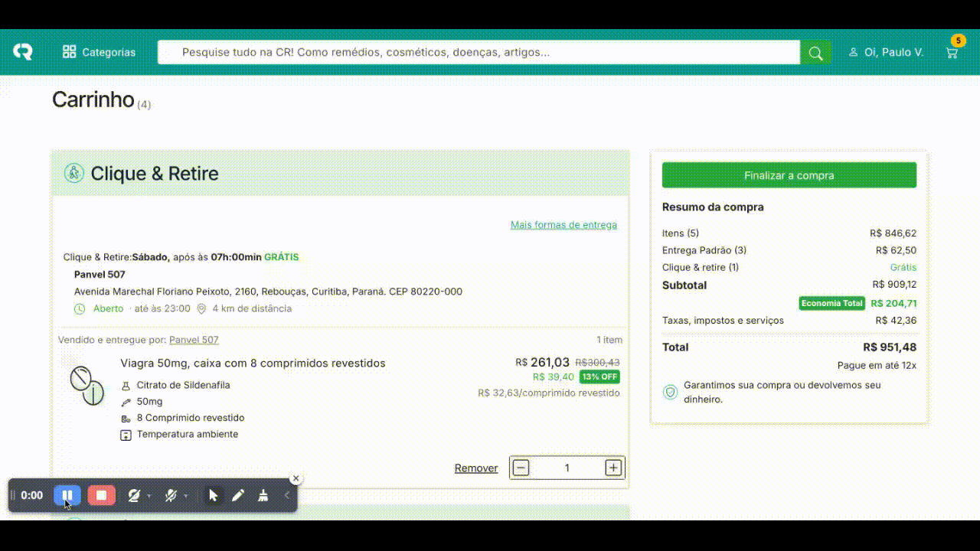
Task: Open Viagra 50mg product title
Action: click(253, 364)
